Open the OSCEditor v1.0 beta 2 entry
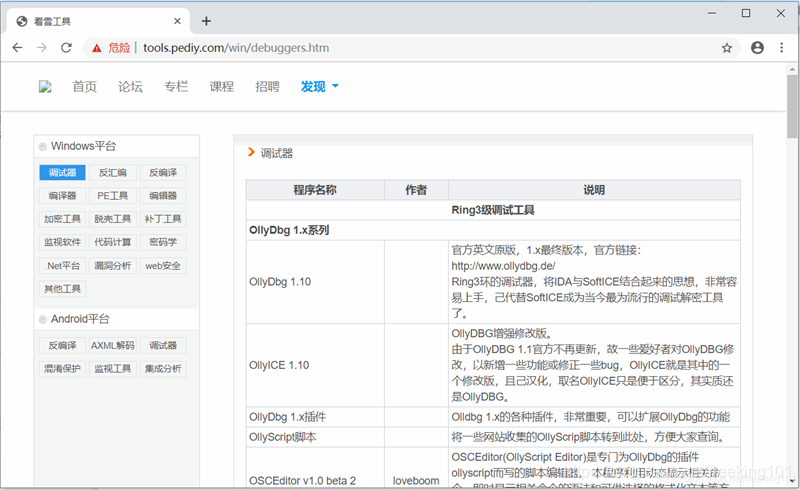Screen dimensions: 800x490 (x=303, y=480)
